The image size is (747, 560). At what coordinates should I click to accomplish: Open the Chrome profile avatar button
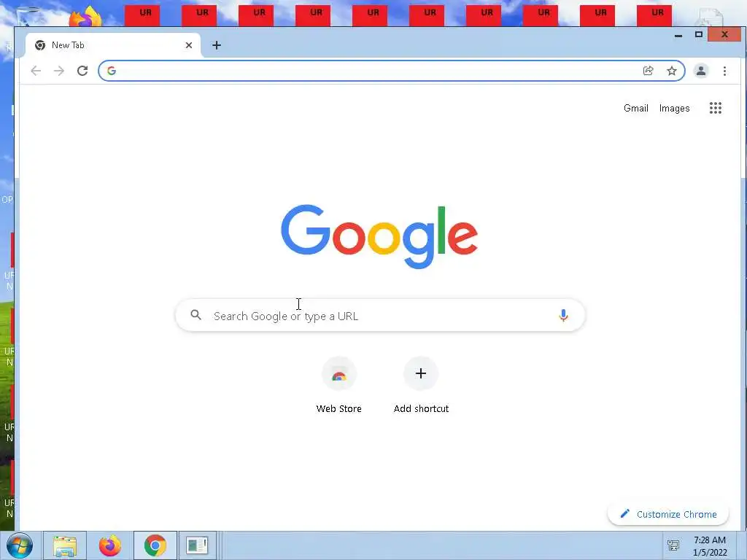tap(701, 71)
